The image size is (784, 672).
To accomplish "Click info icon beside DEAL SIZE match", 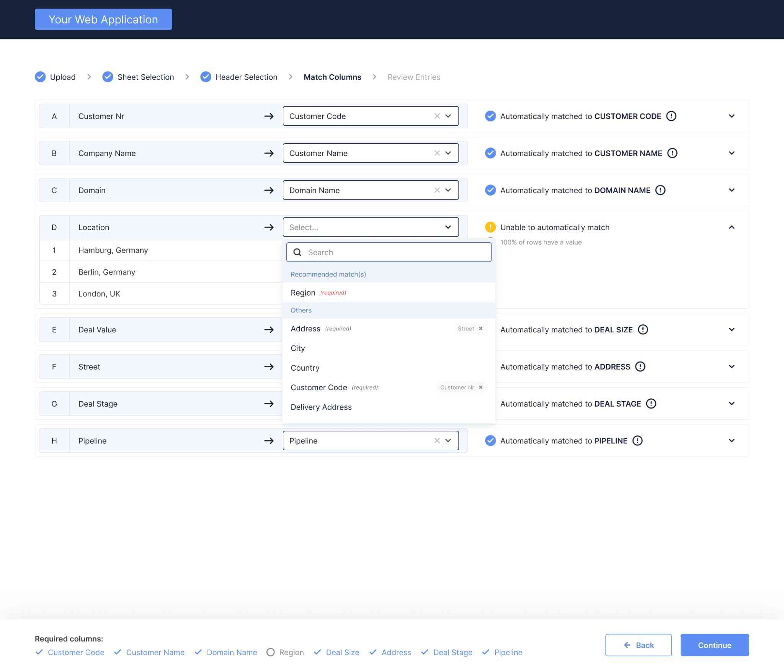I will 643,329.
